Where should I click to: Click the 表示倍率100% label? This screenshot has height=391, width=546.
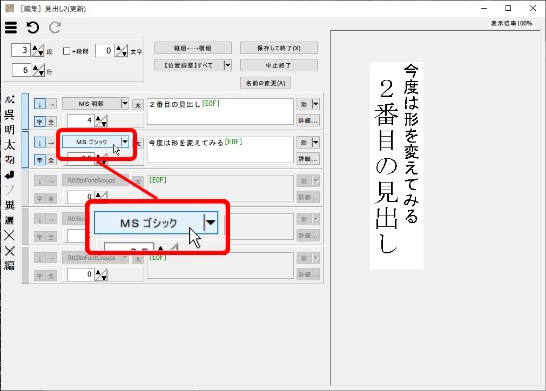pyautogui.click(x=512, y=23)
